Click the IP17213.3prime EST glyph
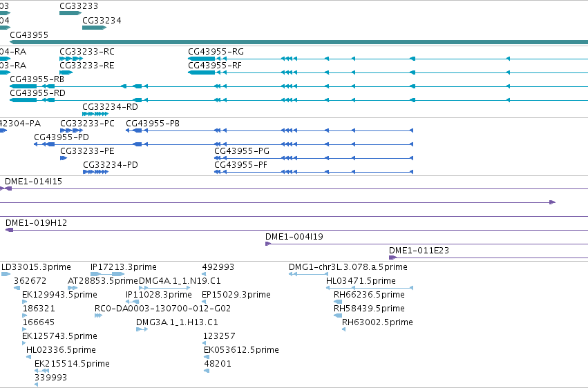The image size is (588, 388). point(107,274)
